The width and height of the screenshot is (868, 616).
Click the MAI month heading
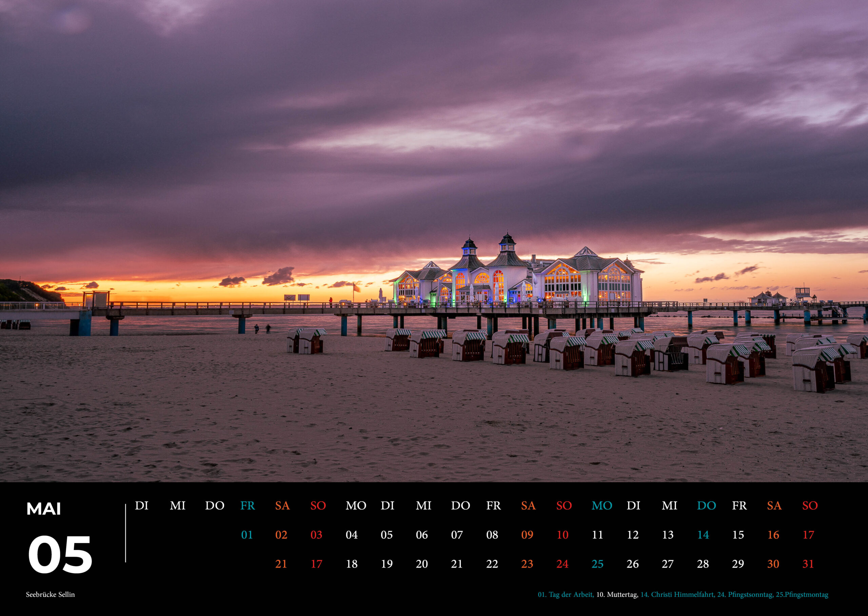(x=43, y=509)
